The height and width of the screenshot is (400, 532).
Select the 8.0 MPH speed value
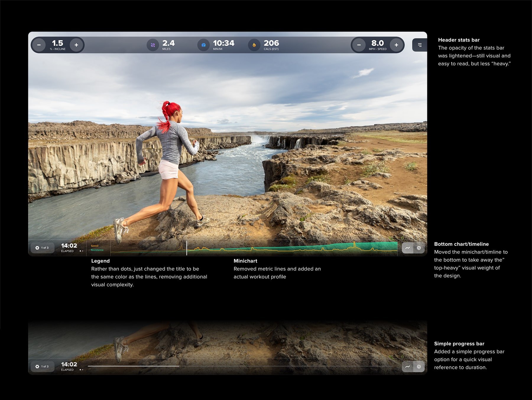pos(377,45)
